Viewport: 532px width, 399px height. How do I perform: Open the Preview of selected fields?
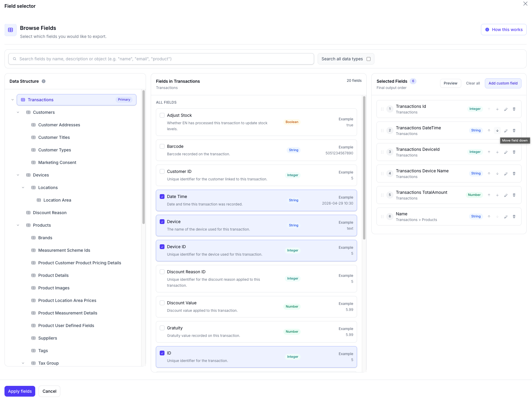[450, 83]
